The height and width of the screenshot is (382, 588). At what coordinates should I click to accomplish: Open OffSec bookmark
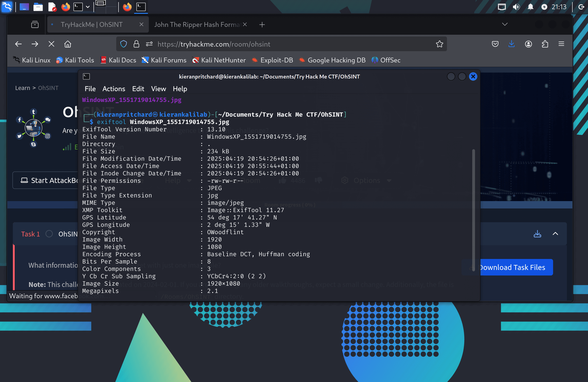(x=386, y=60)
